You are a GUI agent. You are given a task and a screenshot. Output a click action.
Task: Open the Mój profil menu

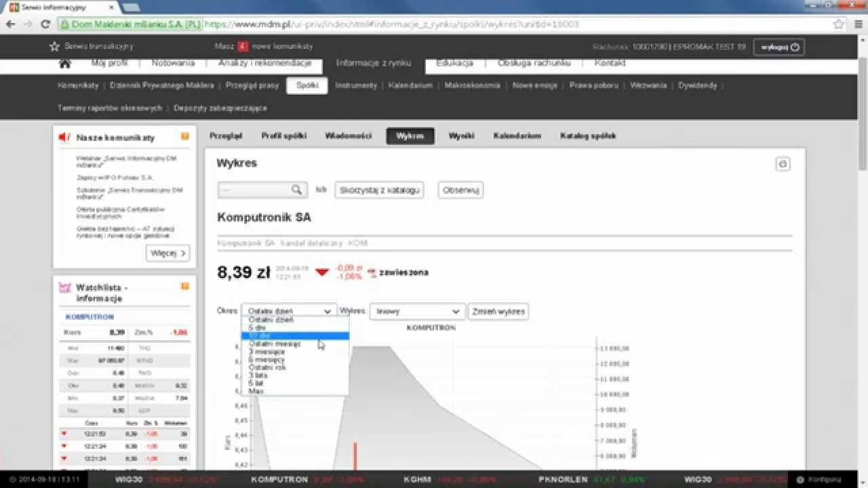[x=109, y=63]
